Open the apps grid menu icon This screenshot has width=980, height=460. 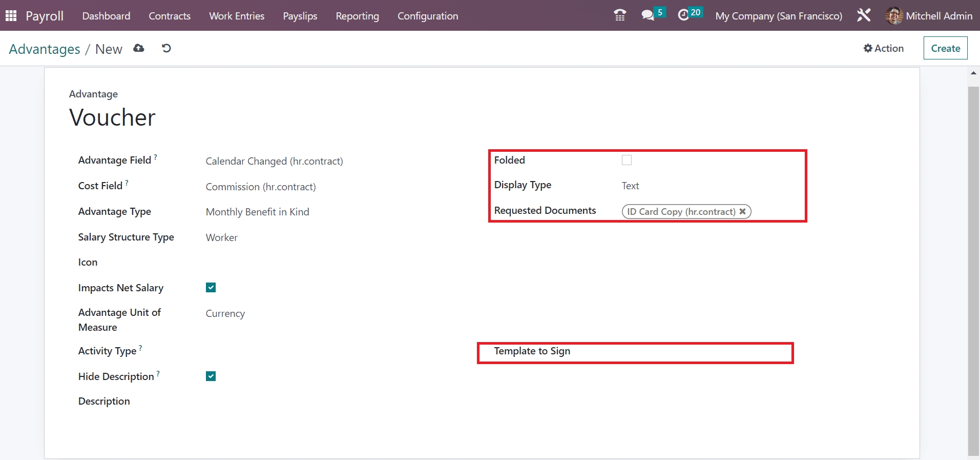click(11, 16)
